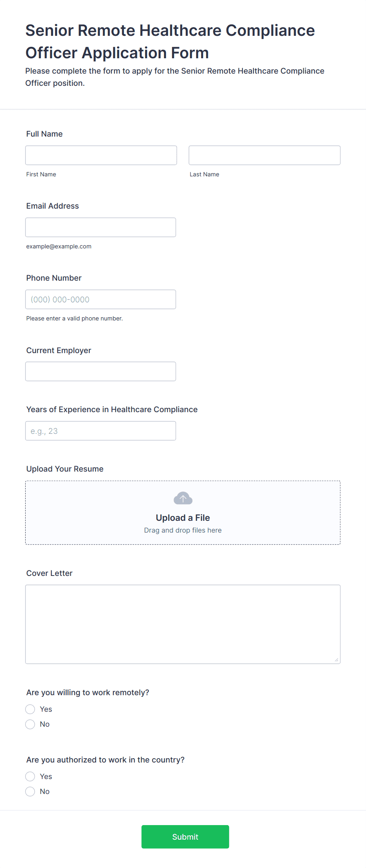
Task: Select No for willing to work remotely
Action: click(30, 724)
